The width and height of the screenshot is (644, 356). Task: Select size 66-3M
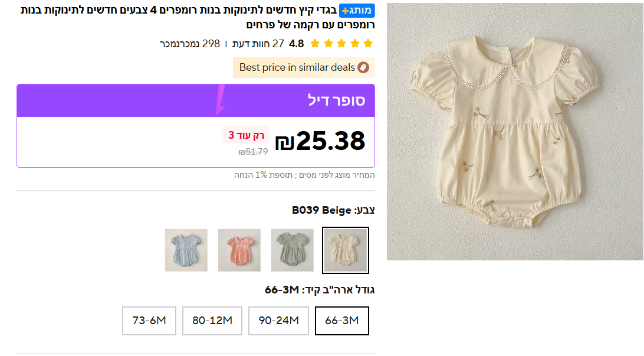342,321
